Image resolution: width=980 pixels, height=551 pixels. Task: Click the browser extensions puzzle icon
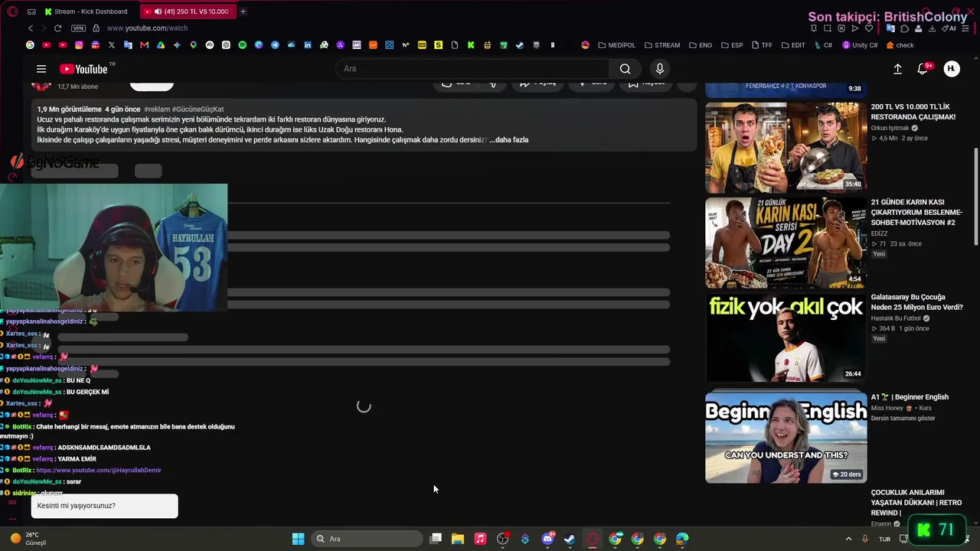point(904,28)
